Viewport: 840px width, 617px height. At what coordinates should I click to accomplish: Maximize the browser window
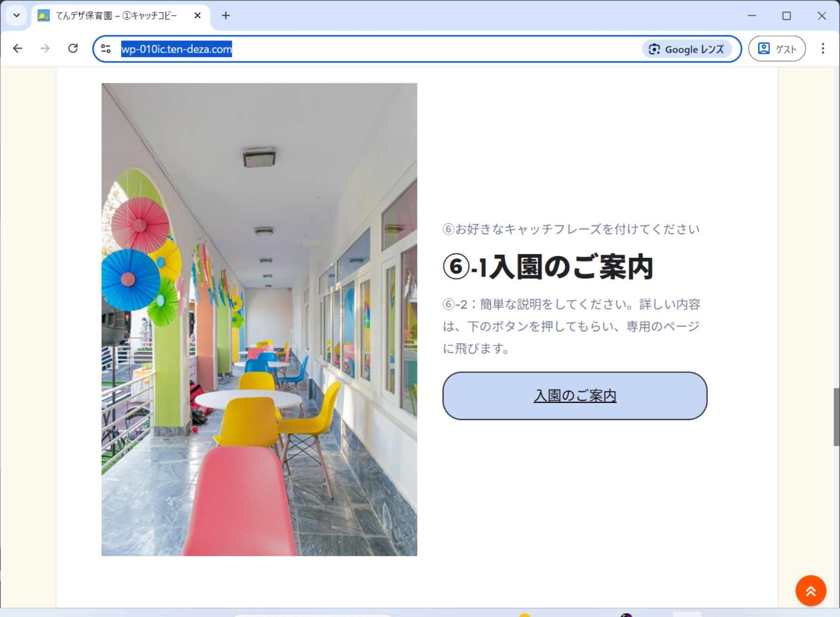(x=786, y=16)
